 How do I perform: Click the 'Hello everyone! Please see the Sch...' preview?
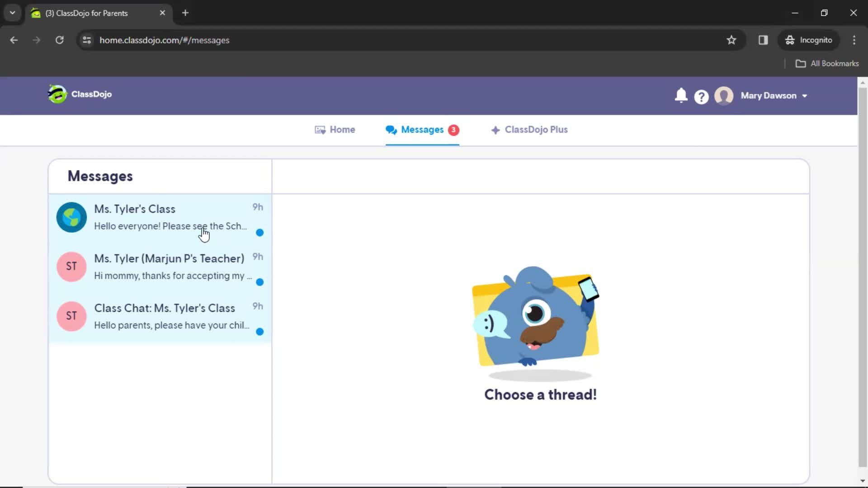coord(170,226)
